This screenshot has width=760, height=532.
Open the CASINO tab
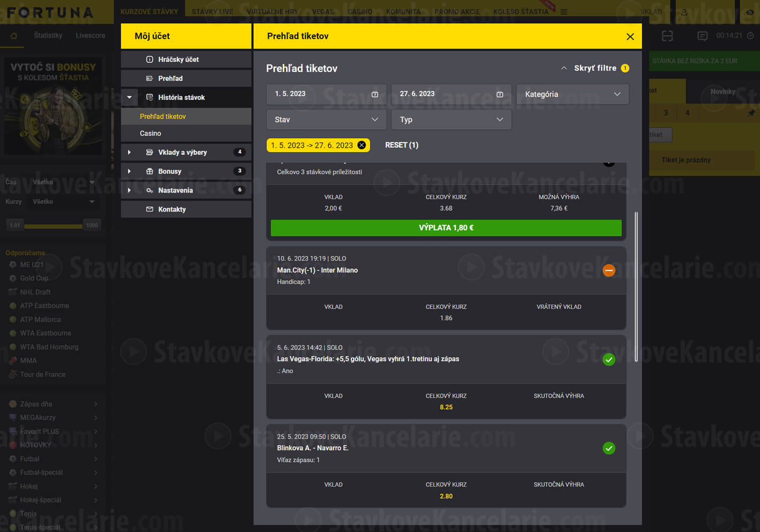tap(360, 12)
